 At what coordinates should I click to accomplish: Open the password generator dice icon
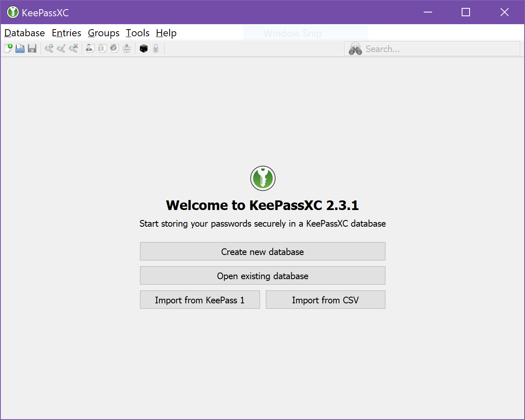[x=143, y=48]
